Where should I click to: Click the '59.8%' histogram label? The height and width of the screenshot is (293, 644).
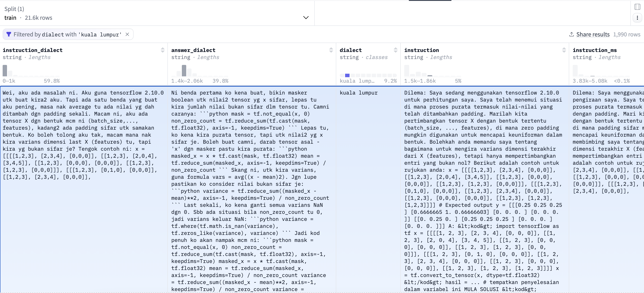click(x=52, y=81)
